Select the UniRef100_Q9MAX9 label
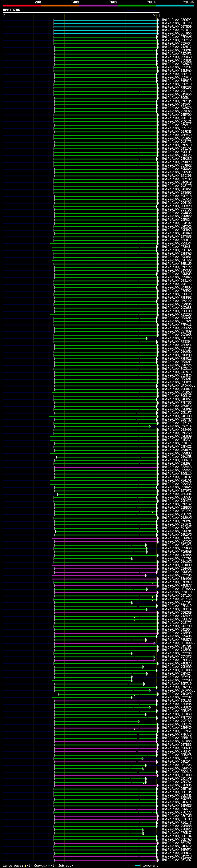Image resolution: width=197 pixels, height=868 pixels. 177,389
